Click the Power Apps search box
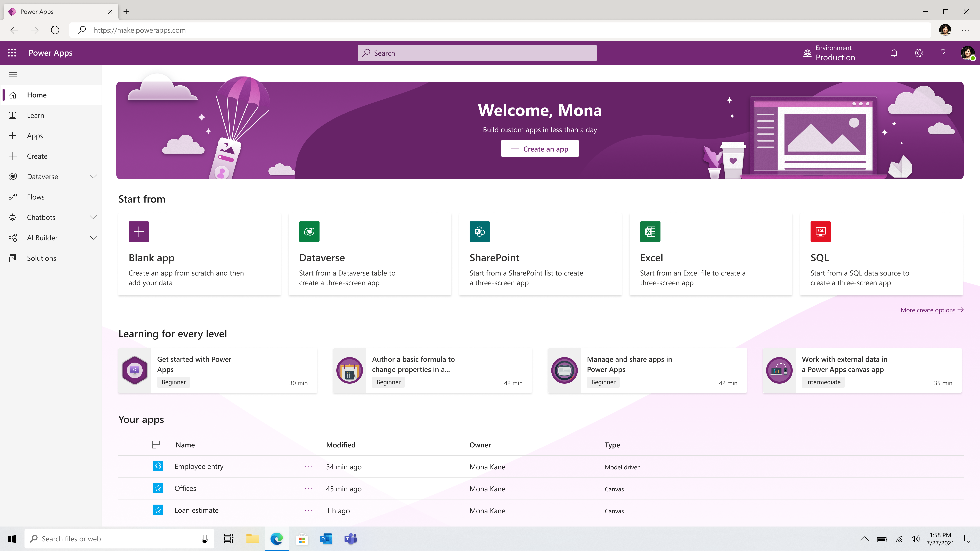The image size is (980, 551). (477, 53)
